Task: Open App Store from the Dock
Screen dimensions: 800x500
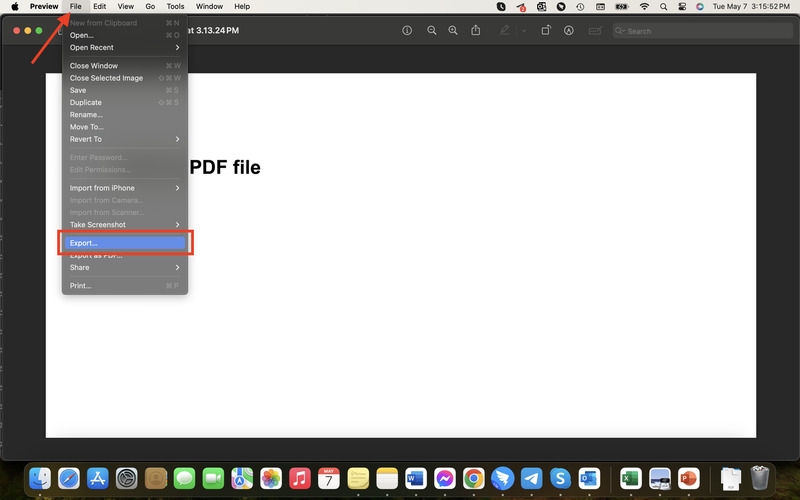Action: [x=97, y=479]
